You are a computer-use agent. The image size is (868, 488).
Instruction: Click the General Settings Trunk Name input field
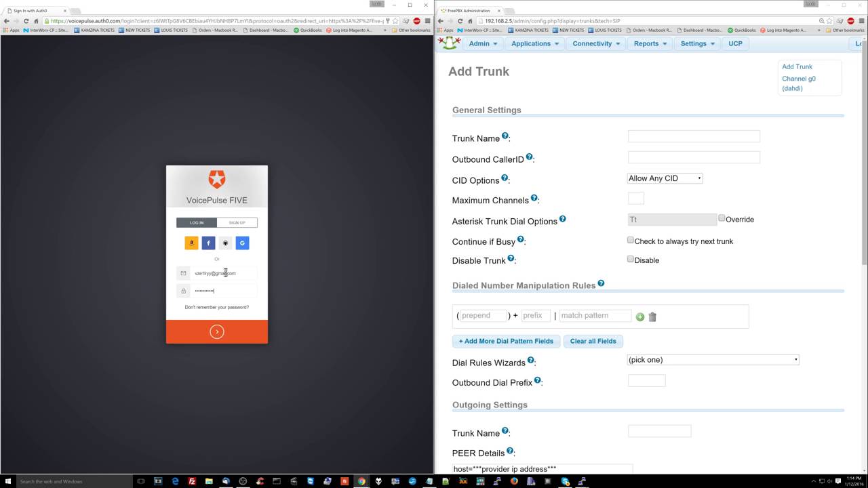[694, 136]
